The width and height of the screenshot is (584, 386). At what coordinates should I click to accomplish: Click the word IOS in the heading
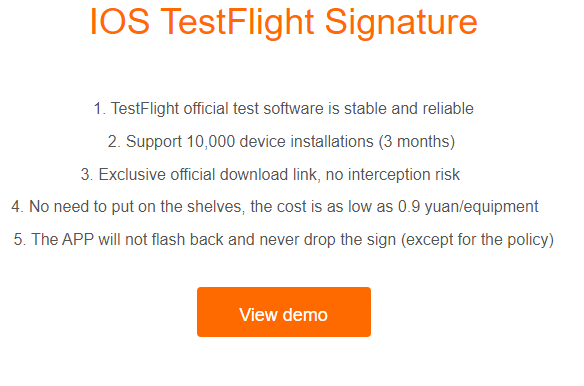pos(120,22)
